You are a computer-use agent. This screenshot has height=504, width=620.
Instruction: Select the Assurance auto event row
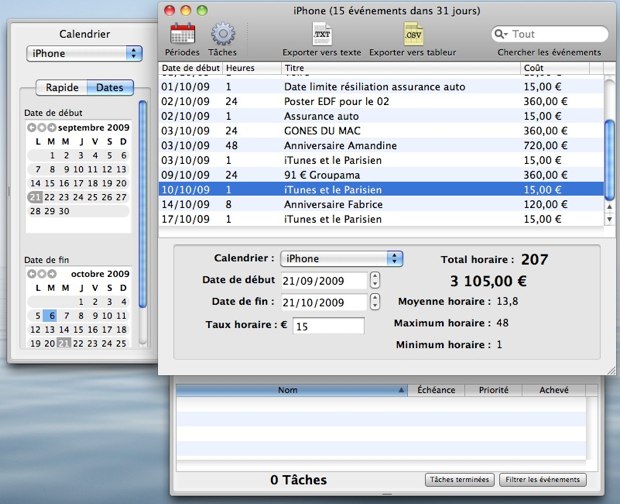pos(381,116)
